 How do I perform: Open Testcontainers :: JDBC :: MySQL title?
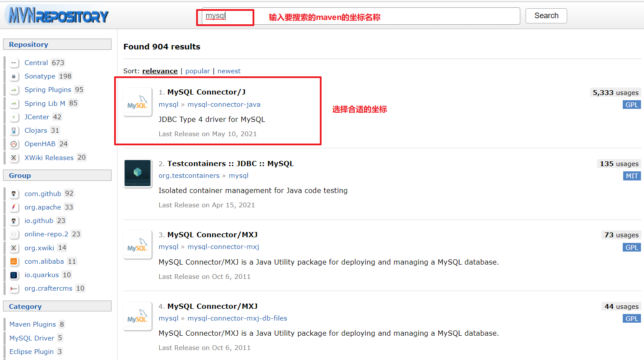[x=230, y=164]
